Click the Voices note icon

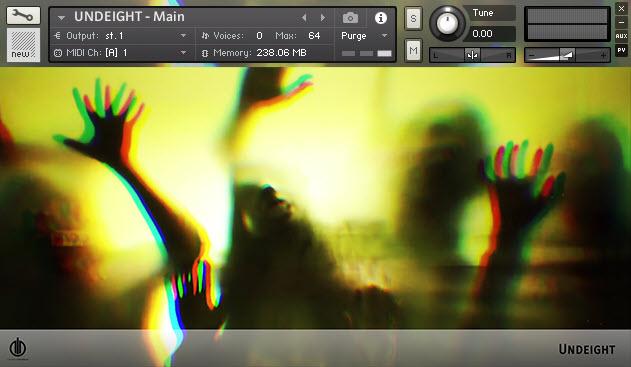tap(205, 36)
